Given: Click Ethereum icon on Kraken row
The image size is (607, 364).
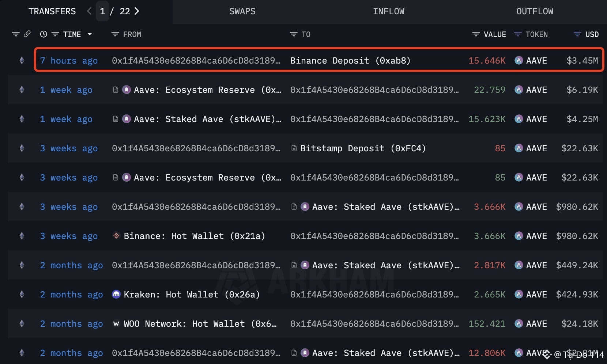Looking at the screenshot, I should click(x=22, y=295).
